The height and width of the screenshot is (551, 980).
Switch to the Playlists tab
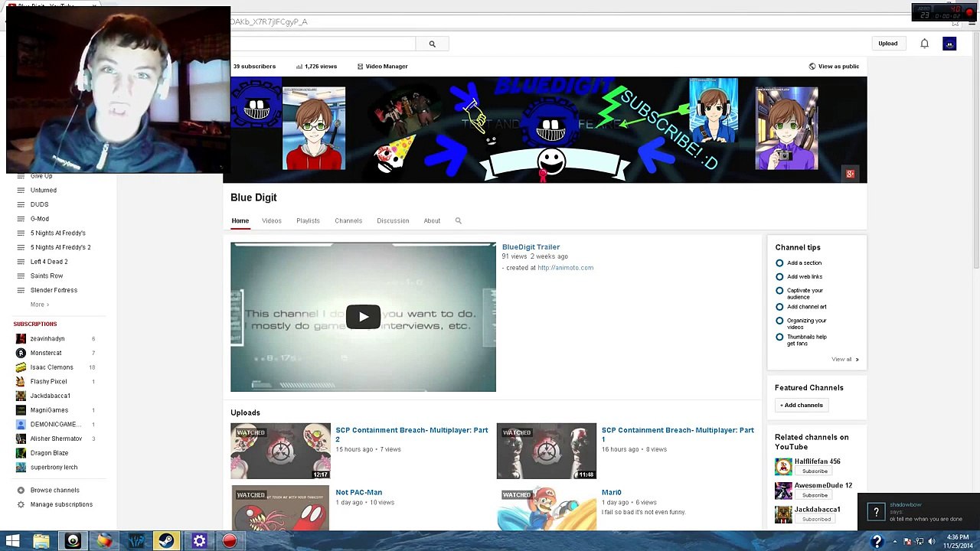[308, 220]
